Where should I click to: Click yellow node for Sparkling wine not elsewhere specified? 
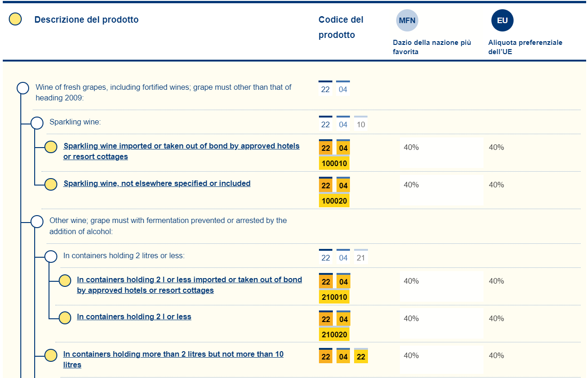click(51, 184)
